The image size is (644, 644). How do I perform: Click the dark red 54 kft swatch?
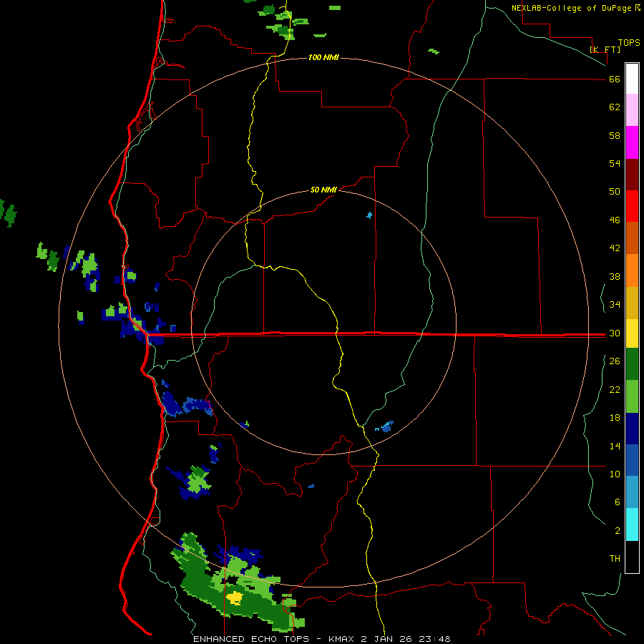pos(632,175)
